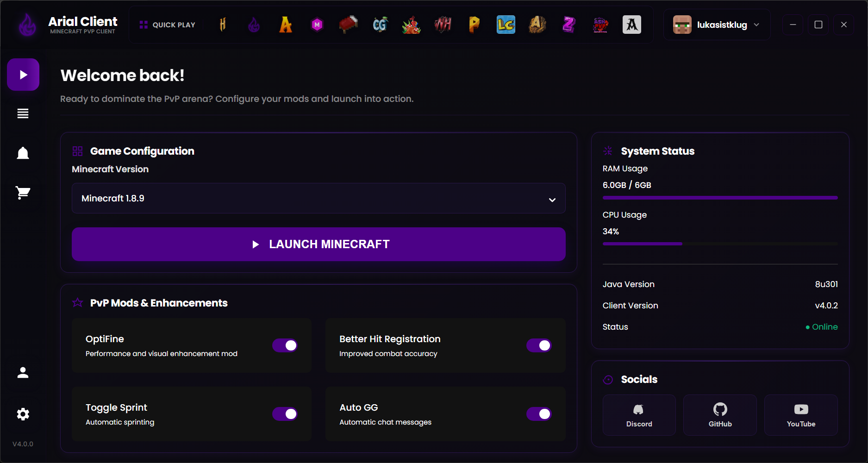
Task: Open the YouTube social link
Action: point(801,415)
